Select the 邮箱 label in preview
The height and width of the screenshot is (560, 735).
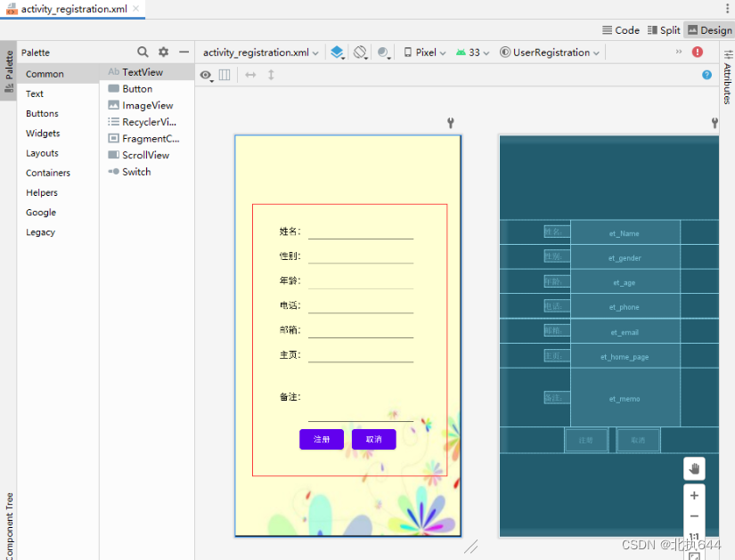tap(290, 330)
